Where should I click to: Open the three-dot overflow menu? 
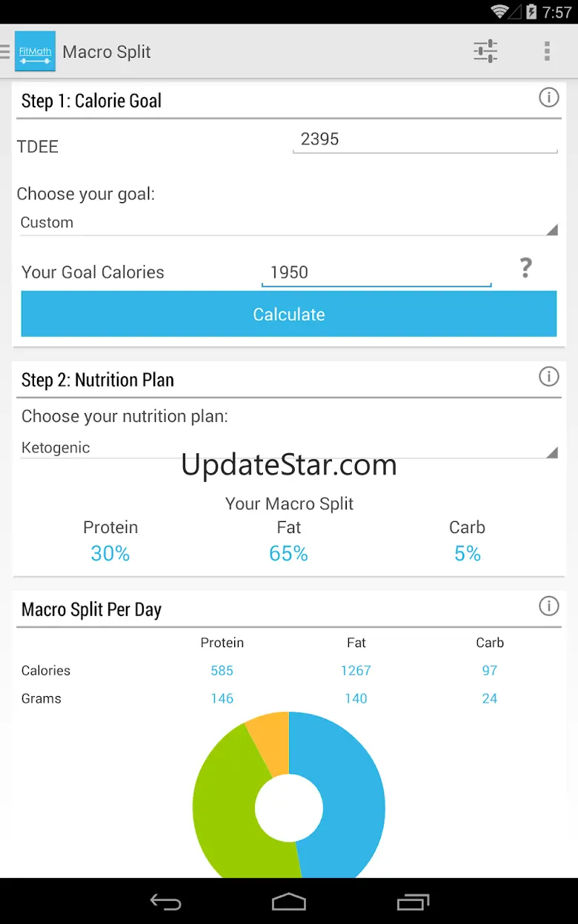(x=547, y=51)
